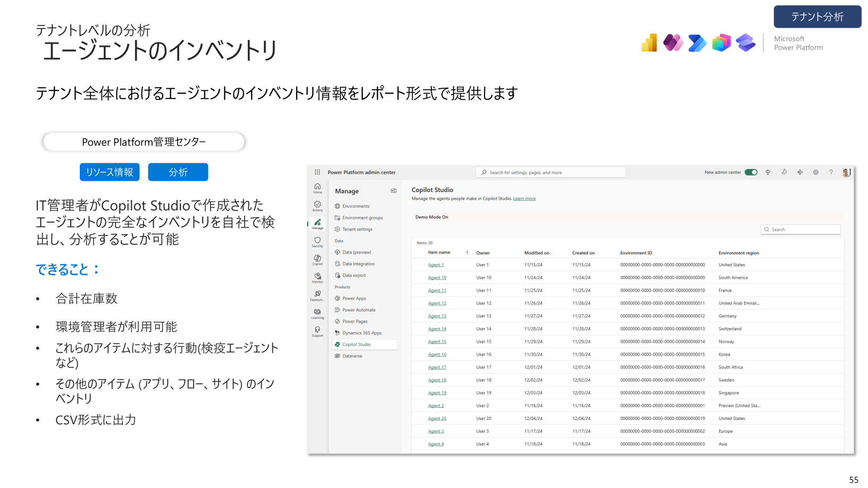The image size is (868, 488).
Task: Click the pin icon beside the admin toggle
Action: click(768, 172)
